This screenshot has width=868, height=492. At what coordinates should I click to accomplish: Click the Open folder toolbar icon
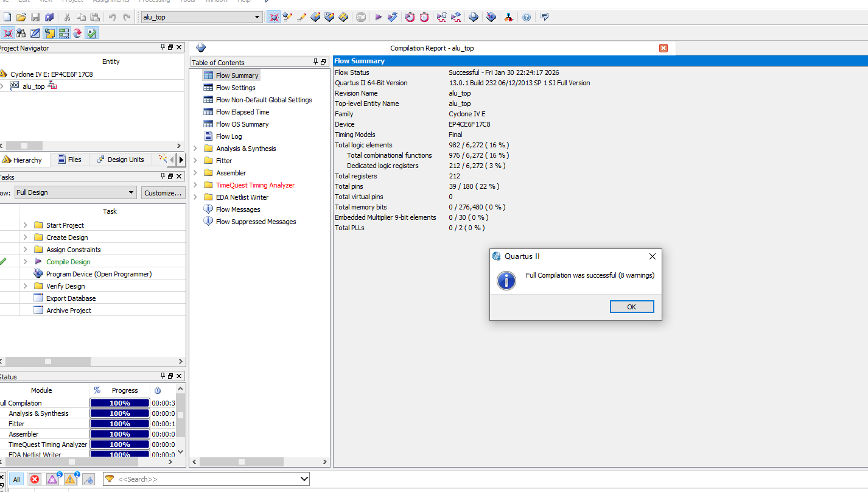pyautogui.click(x=21, y=17)
